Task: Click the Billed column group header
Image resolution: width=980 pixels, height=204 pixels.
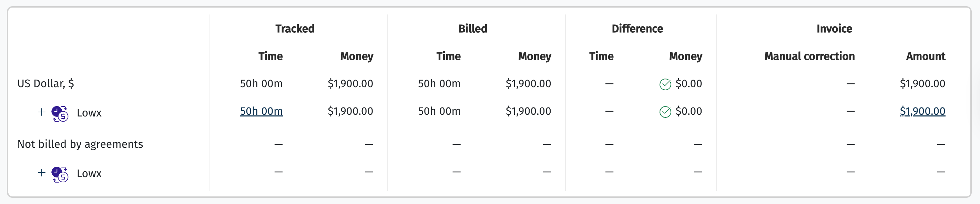Action: (x=472, y=29)
